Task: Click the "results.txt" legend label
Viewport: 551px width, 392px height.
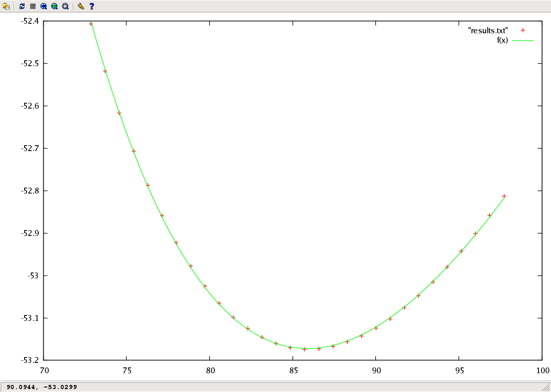Action: pyautogui.click(x=488, y=30)
